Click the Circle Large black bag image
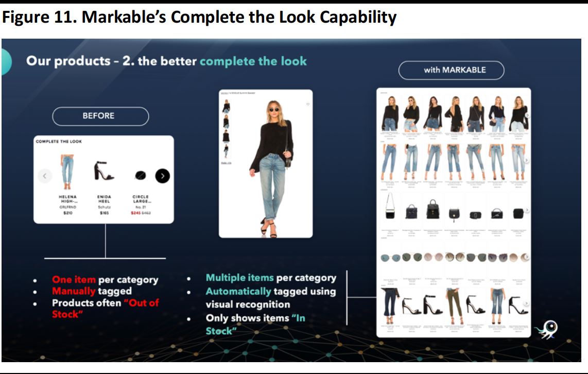This screenshot has height=374, width=588. coord(140,176)
